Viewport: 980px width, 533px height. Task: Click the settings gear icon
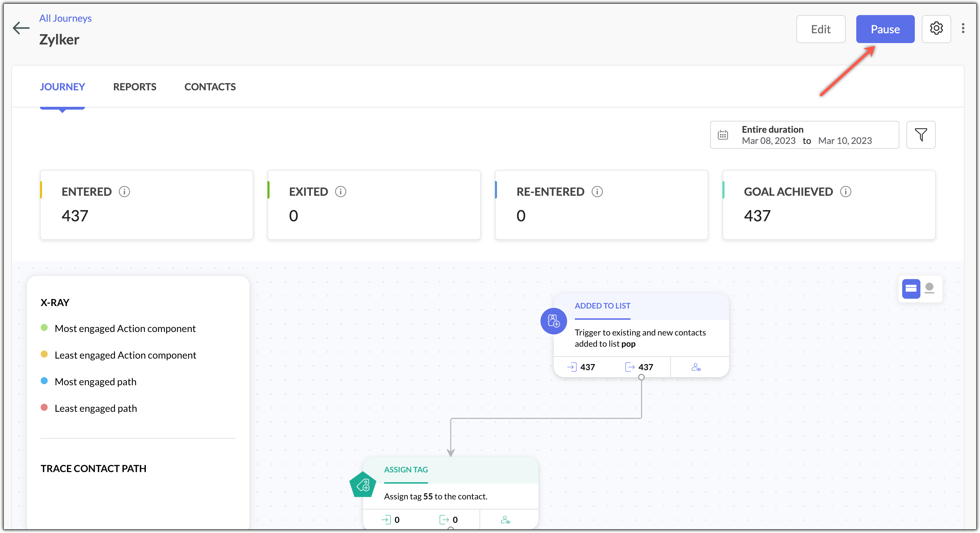click(937, 29)
